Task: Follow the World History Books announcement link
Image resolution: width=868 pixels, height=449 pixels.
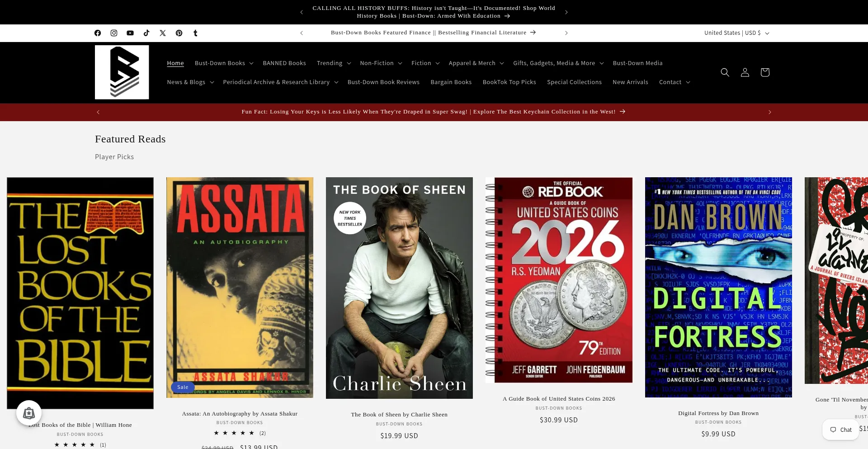Action: (x=434, y=12)
